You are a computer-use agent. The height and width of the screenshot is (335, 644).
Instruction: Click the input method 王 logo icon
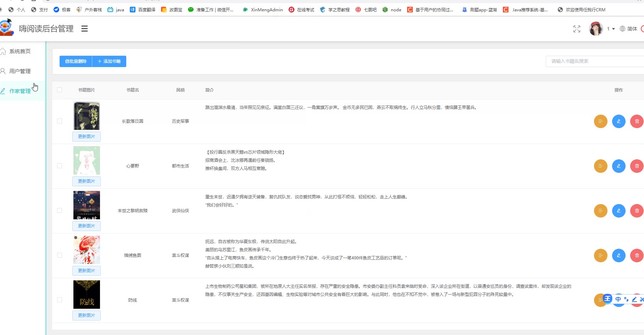607,299
